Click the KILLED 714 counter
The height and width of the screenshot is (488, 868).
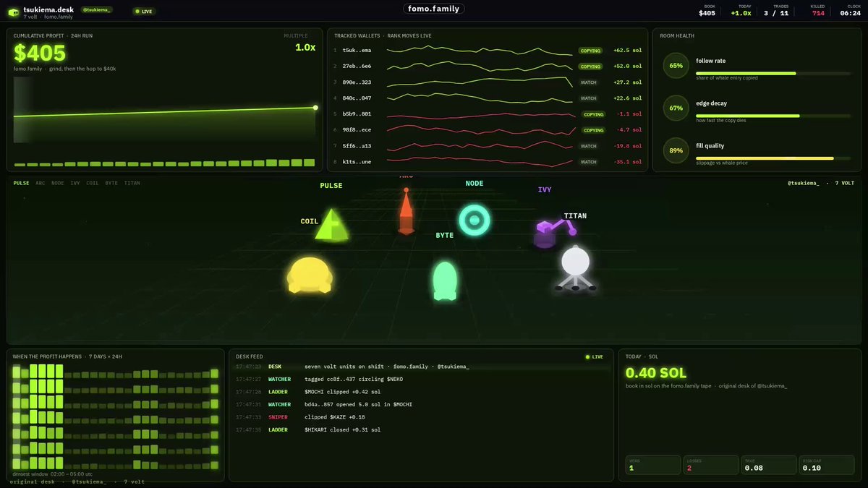pos(818,10)
